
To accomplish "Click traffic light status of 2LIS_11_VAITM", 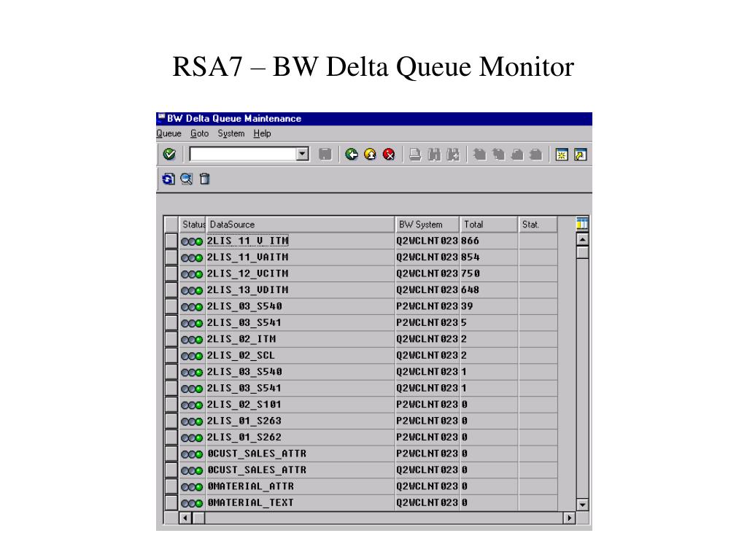I will [x=192, y=258].
